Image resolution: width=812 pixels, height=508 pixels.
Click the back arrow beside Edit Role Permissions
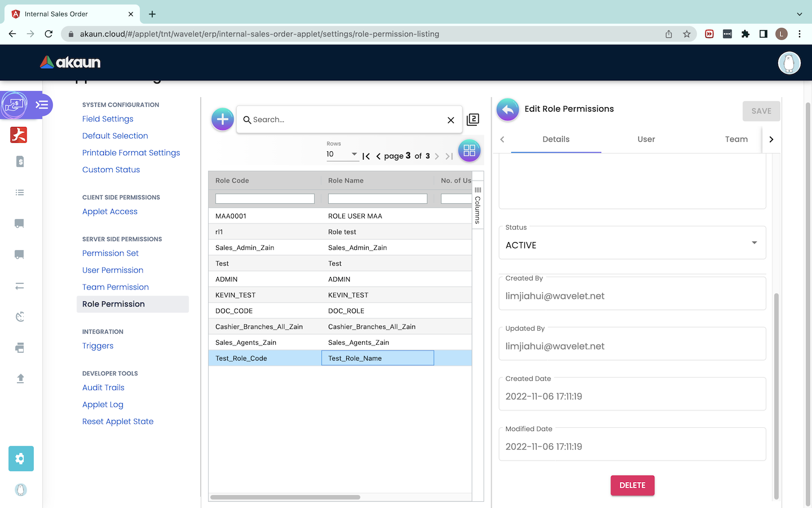coord(507,110)
